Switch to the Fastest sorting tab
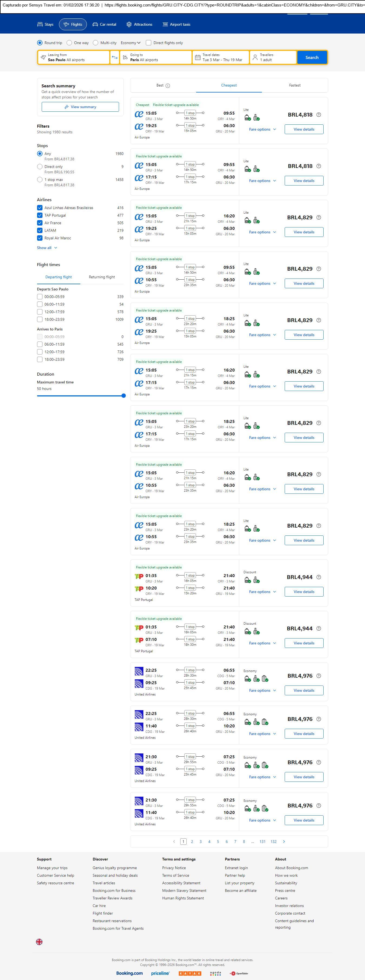 coord(295,86)
